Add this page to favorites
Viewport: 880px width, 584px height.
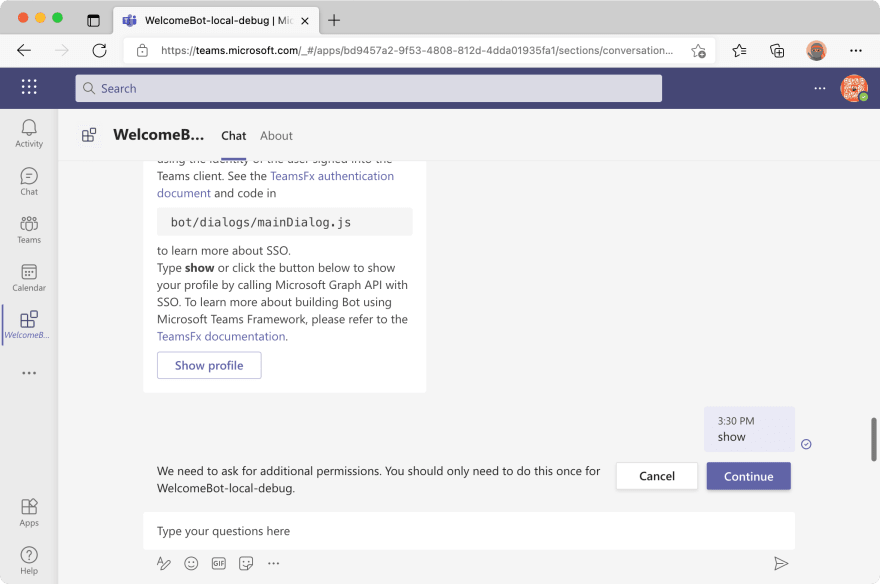[x=698, y=50]
